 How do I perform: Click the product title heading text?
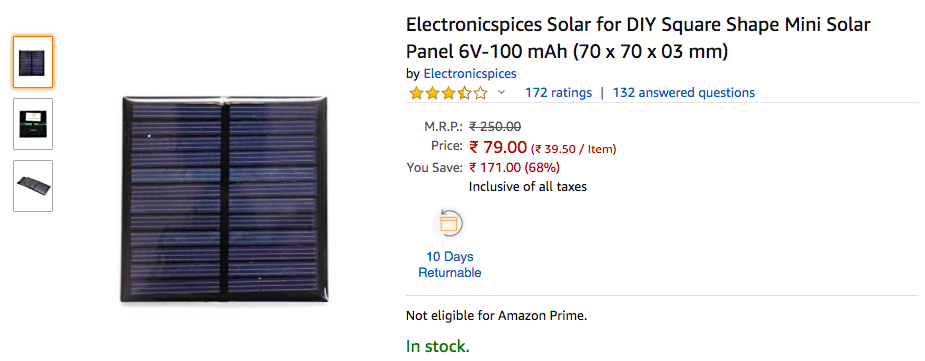point(638,38)
